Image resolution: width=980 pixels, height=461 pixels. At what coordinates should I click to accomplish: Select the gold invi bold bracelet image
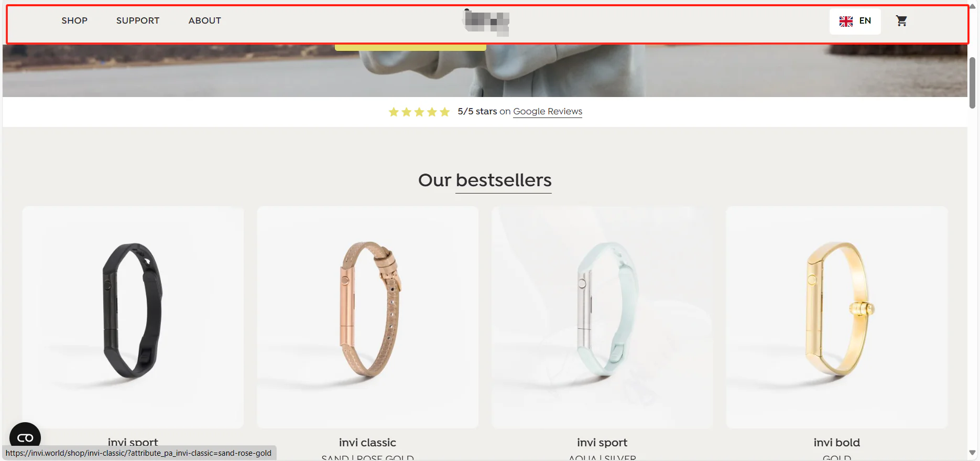point(837,317)
